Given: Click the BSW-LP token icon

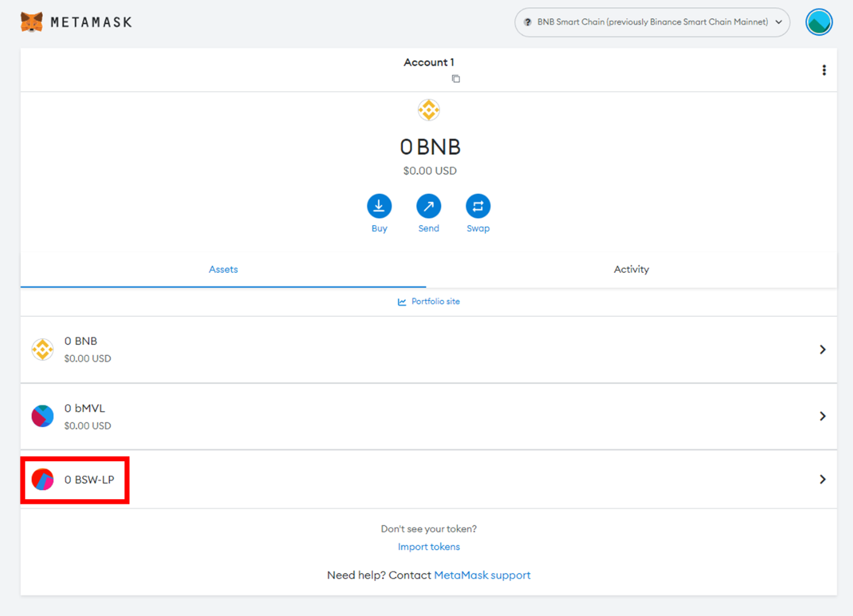Looking at the screenshot, I should pos(43,480).
